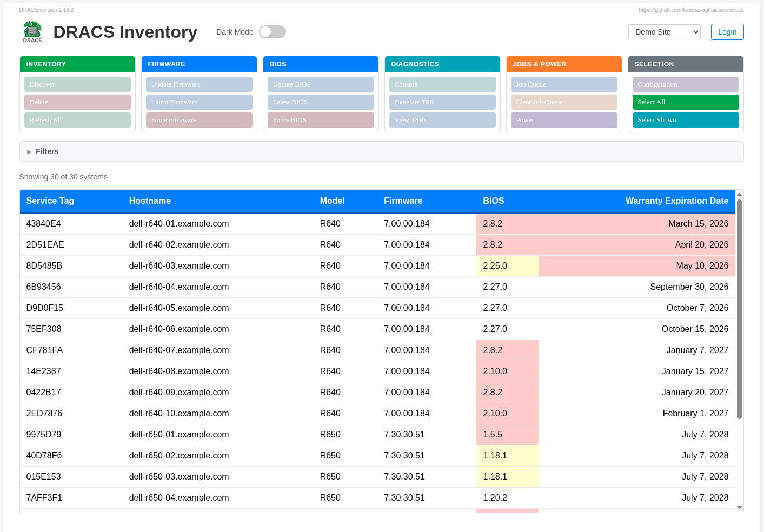This screenshot has height=532, width=764.
Task: Click the Clear Job Queue button
Action: point(564,102)
